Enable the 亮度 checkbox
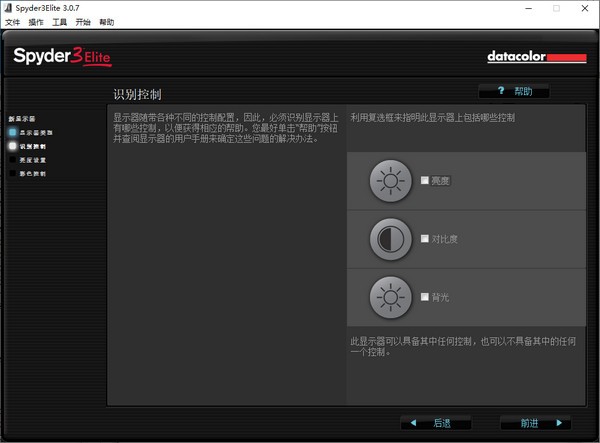 (x=424, y=180)
